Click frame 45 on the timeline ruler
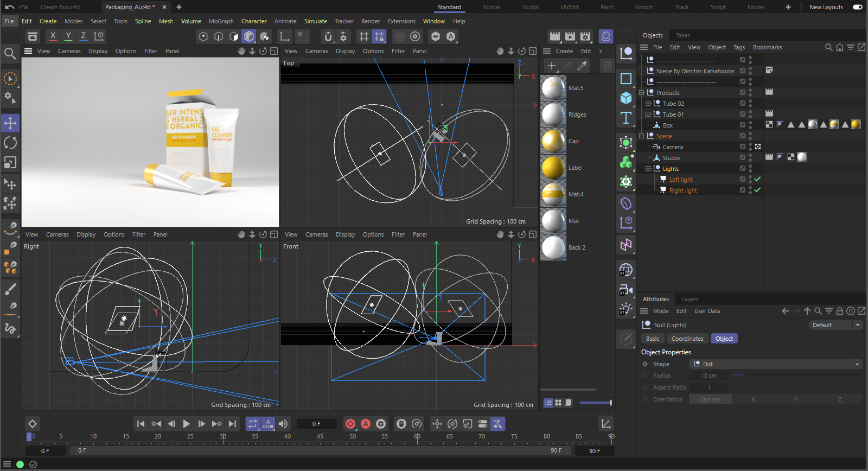The image size is (868, 471). pyautogui.click(x=320, y=436)
